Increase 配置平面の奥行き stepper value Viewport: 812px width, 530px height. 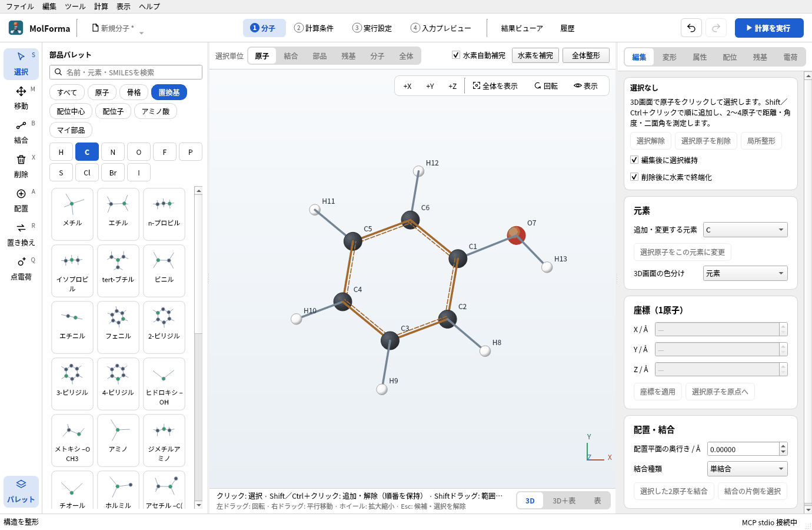[783, 446]
